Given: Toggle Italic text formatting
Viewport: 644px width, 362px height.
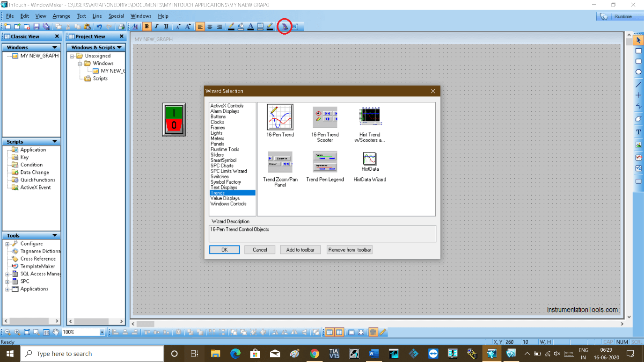Looking at the screenshot, I should pos(156,27).
